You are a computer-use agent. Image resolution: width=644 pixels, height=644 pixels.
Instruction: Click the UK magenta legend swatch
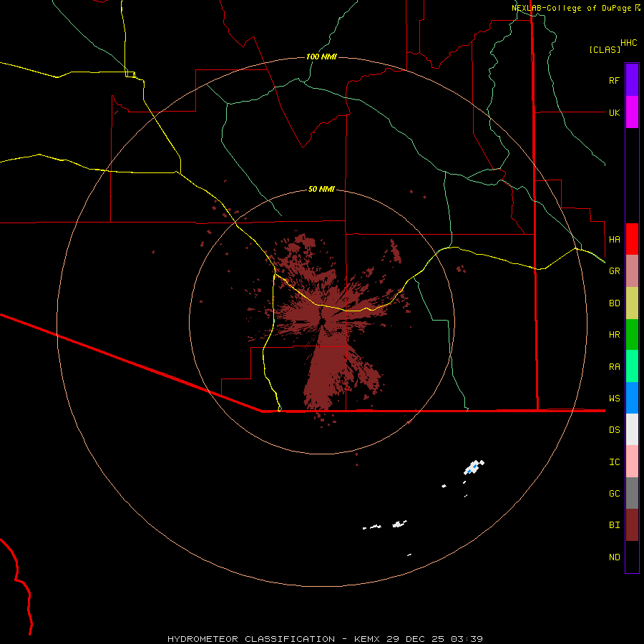(632, 112)
